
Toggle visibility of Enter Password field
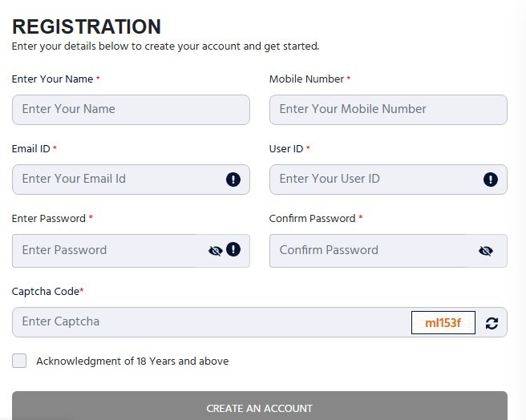[216, 251]
